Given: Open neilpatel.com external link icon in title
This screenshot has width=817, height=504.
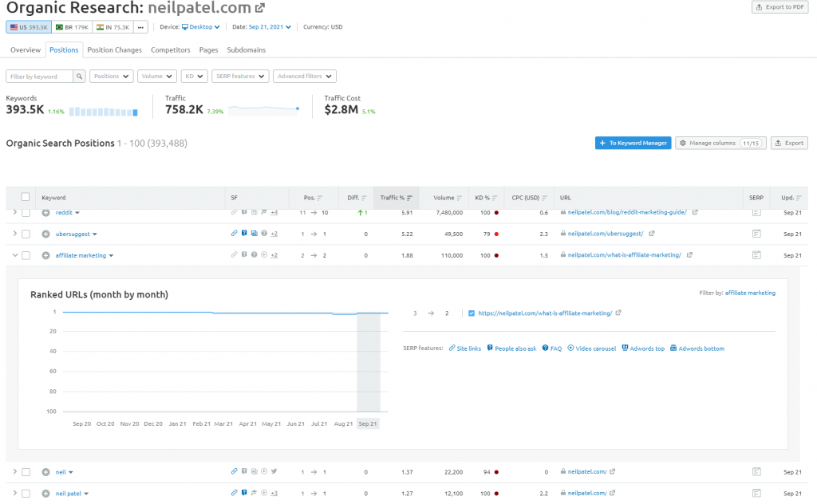Looking at the screenshot, I should click(259, 8).
